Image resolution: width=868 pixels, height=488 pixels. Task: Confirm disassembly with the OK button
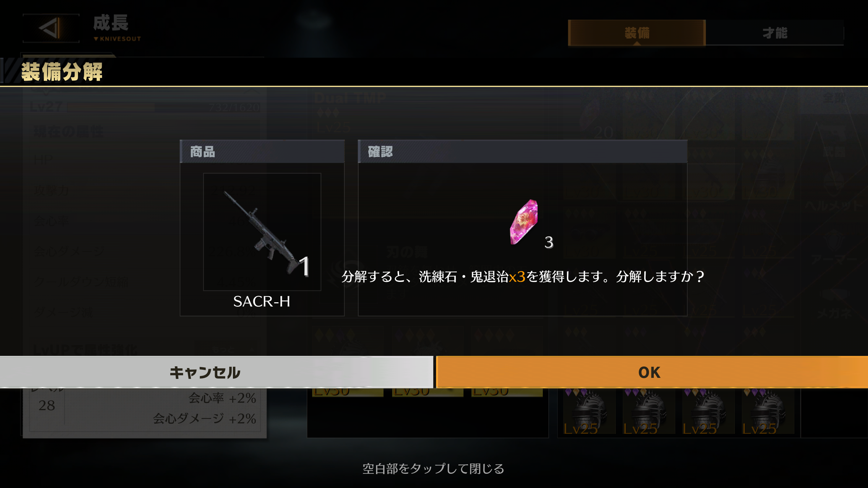652,372
